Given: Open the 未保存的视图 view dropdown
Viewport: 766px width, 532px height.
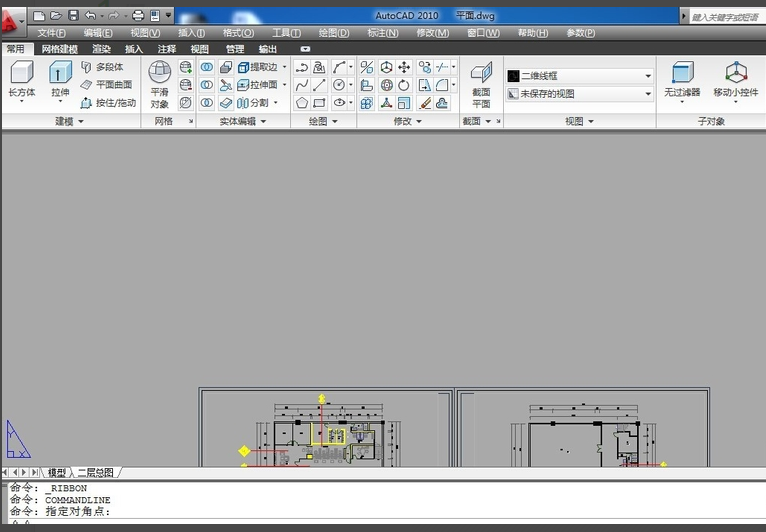Looking at the screenshot, I should coord(580,94).
